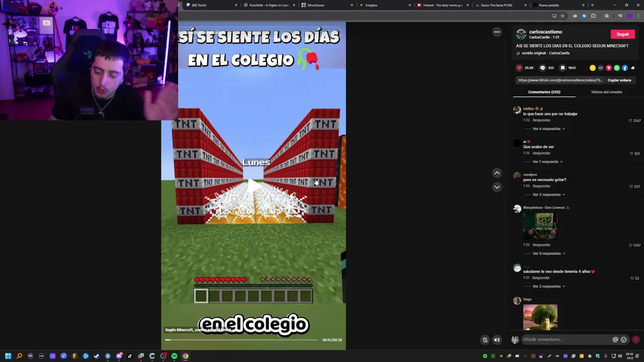The image size is (644, 362).
Task: Open the Twitch browser tab
Action: pos(210,5)
